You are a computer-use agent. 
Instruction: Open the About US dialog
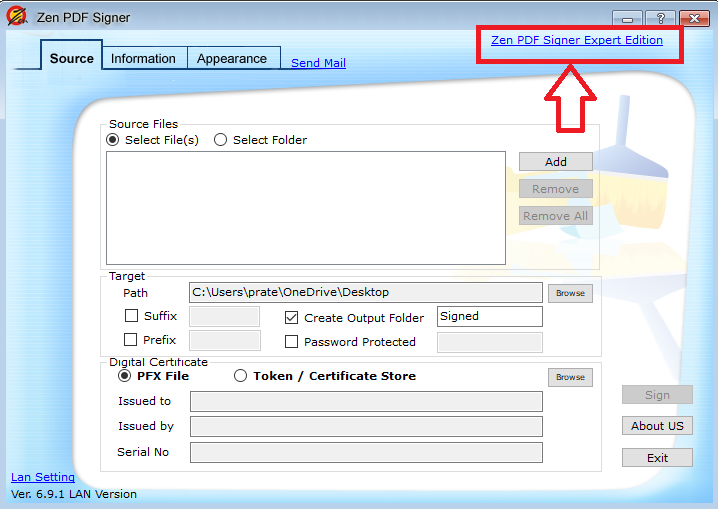coord(657,426)
